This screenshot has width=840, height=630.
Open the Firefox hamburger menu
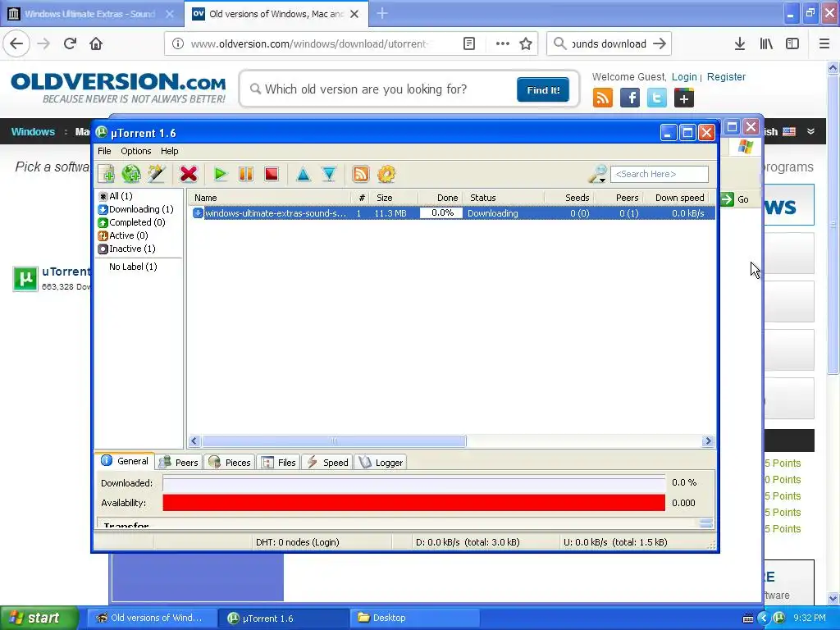click(x=824, y=43)
